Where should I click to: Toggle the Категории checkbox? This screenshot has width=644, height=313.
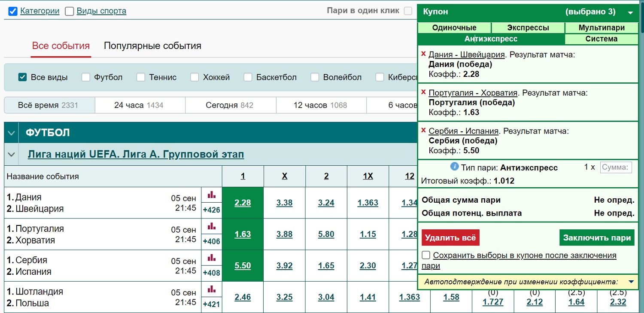pyautogui.click(x=13, y=11)
